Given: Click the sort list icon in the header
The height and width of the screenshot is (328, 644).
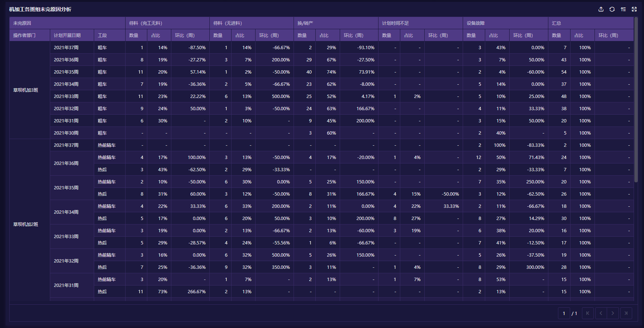Looking at the screenshot, I should coord(623,9).
